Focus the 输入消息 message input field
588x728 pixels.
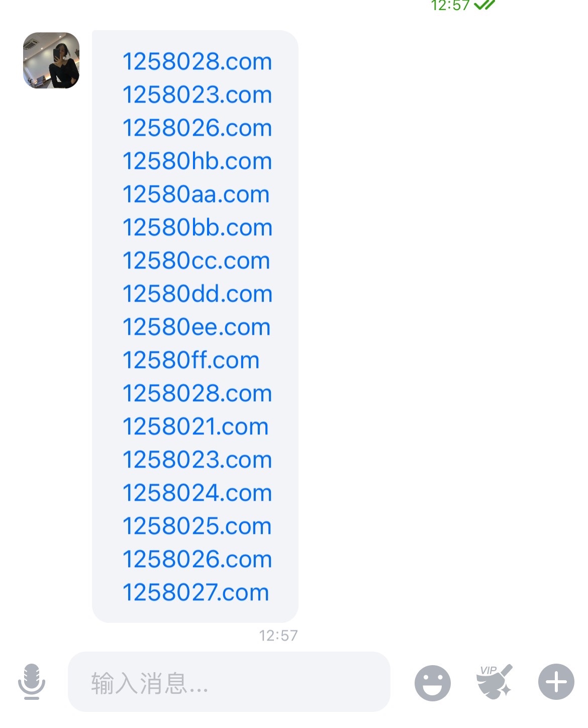click(229, 682)
